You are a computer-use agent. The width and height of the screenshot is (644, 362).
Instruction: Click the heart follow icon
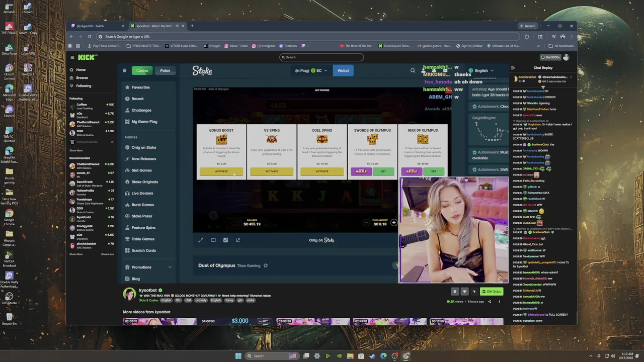464,292
